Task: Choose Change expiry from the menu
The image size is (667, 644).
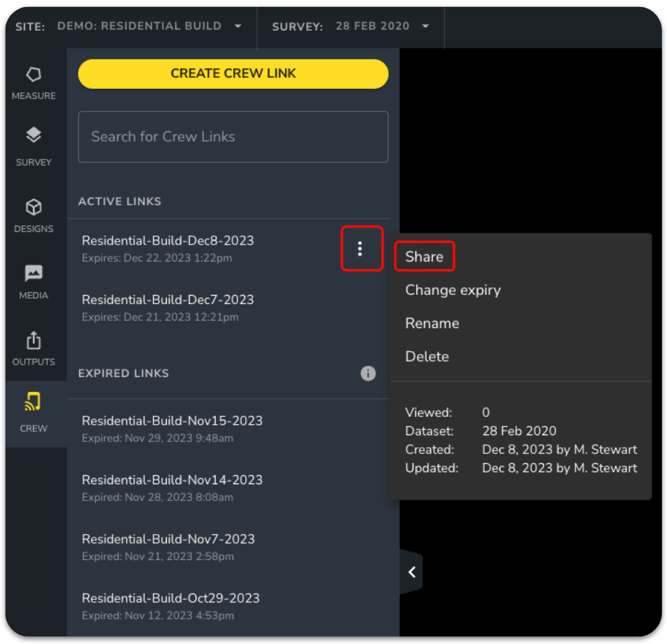Action: pyautogui.click(x=453, y=289)
